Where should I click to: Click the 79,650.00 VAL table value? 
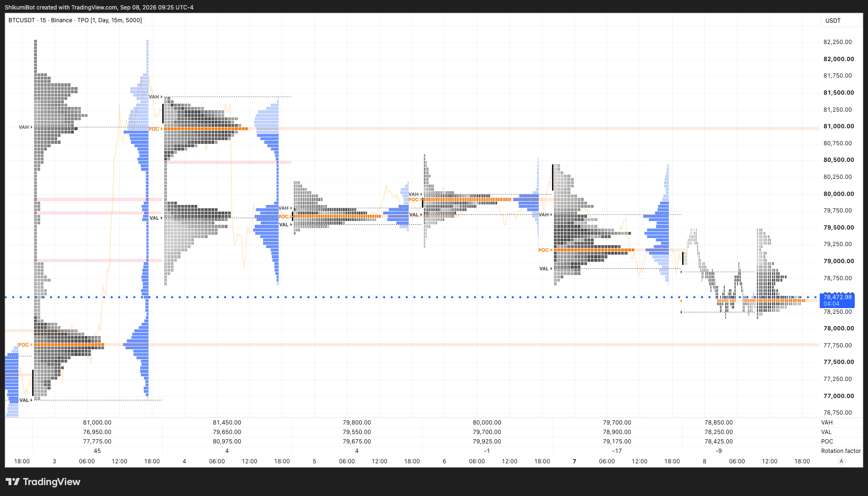(x=227, y=432)
